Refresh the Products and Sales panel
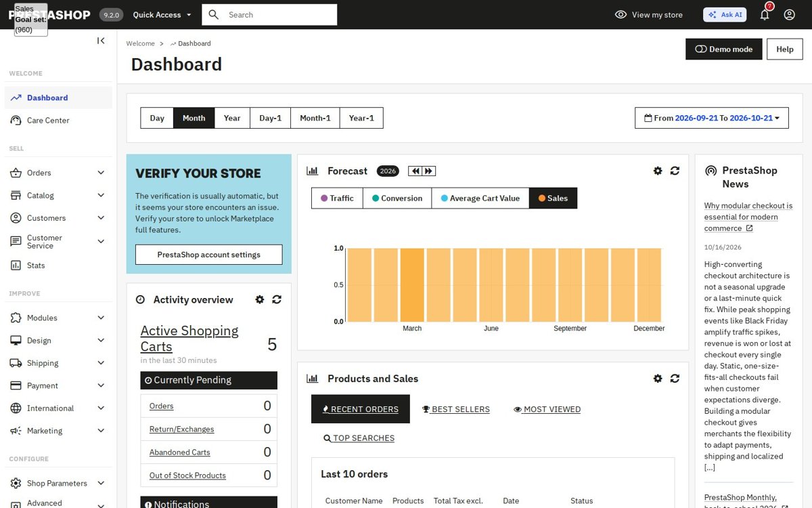This screenshot has width=812, height=508. point(675,378)
